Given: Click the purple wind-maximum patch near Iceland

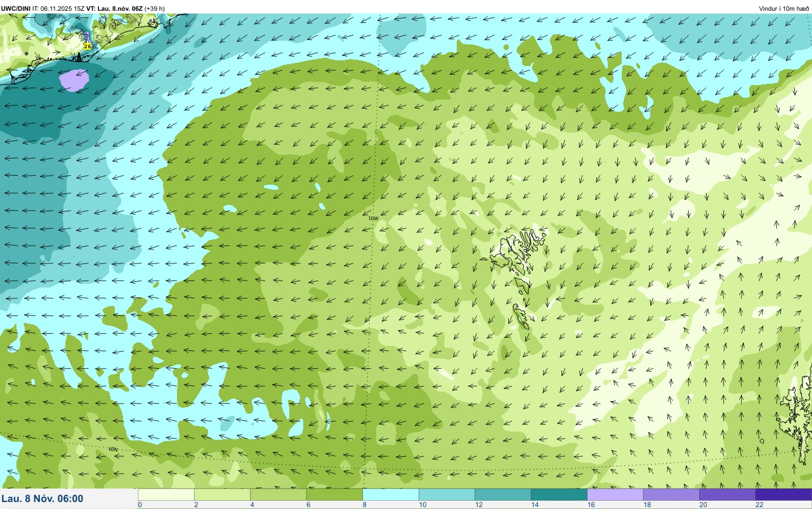Looking at the screenshot, I should 74,81.
